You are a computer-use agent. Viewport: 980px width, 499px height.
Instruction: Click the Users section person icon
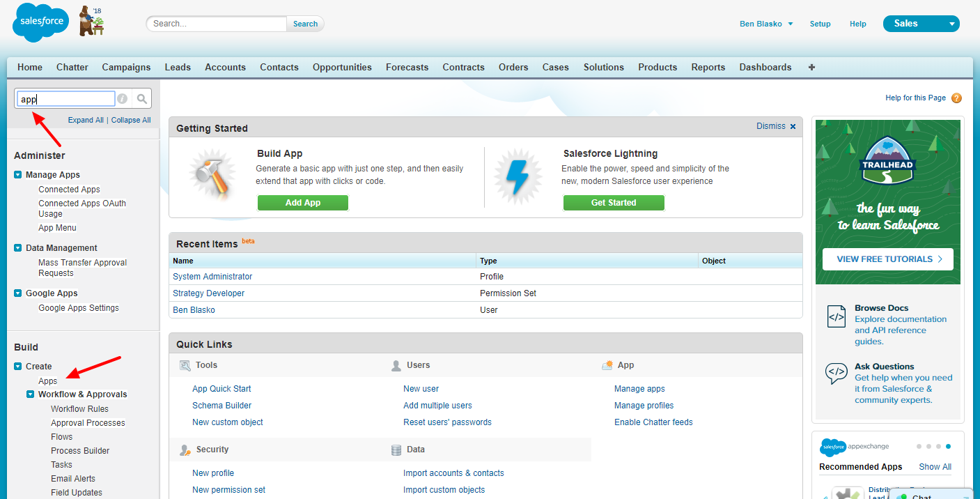pos(396,365)
